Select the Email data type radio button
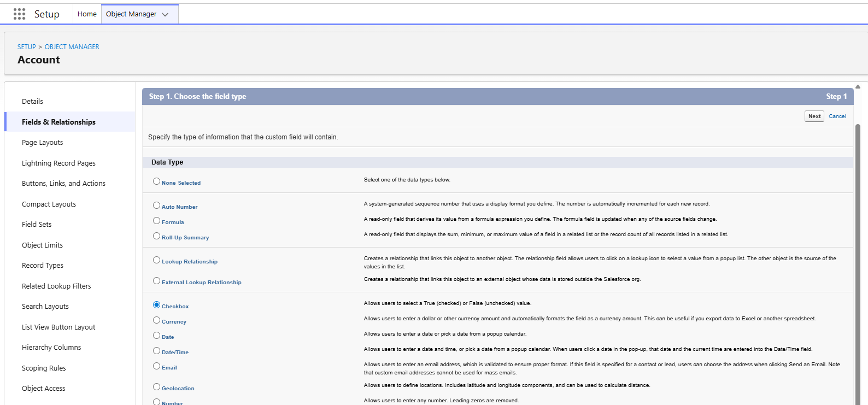The height and width of the screenshot is (405, 868). [157, 366]
